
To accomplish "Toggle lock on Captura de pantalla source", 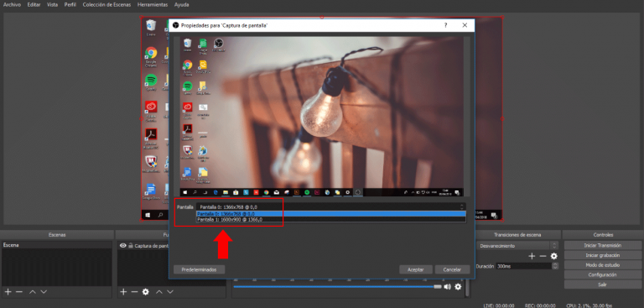I will tap(131, 246).
